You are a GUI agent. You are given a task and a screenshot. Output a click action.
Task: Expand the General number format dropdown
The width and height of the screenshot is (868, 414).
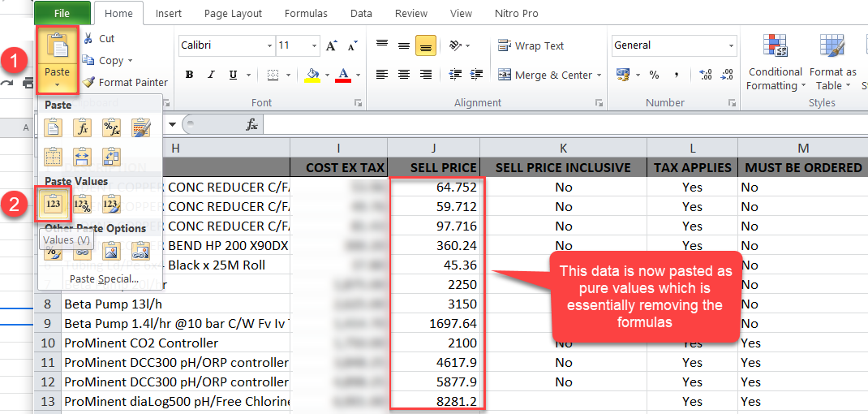pyautogui.click(x=731, y=45)
